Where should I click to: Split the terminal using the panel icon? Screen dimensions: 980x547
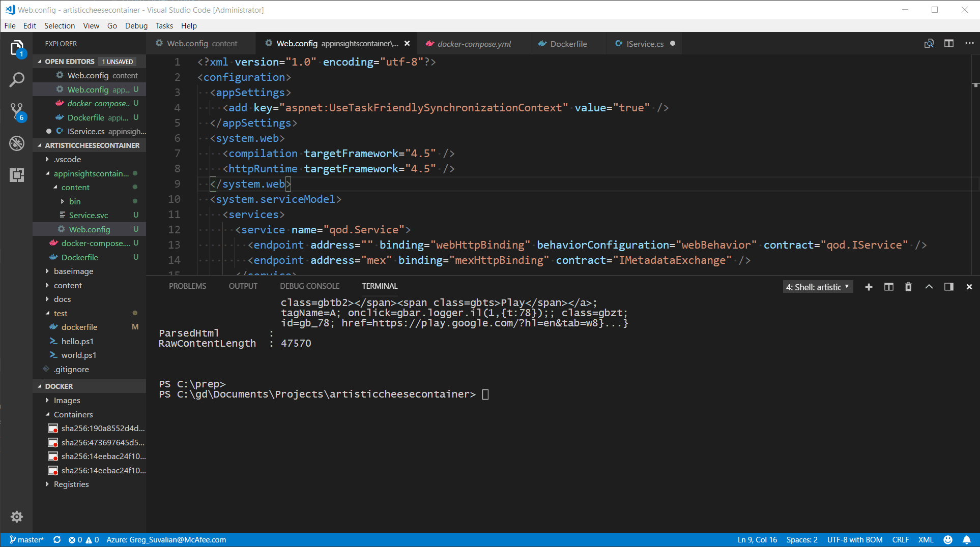click(888, 287)
